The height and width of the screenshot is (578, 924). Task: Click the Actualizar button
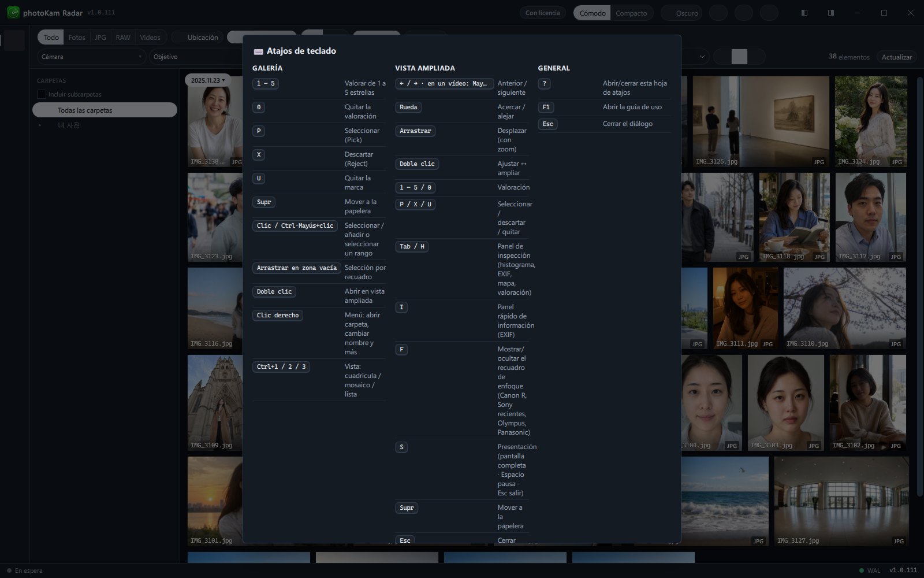point(896,57)
